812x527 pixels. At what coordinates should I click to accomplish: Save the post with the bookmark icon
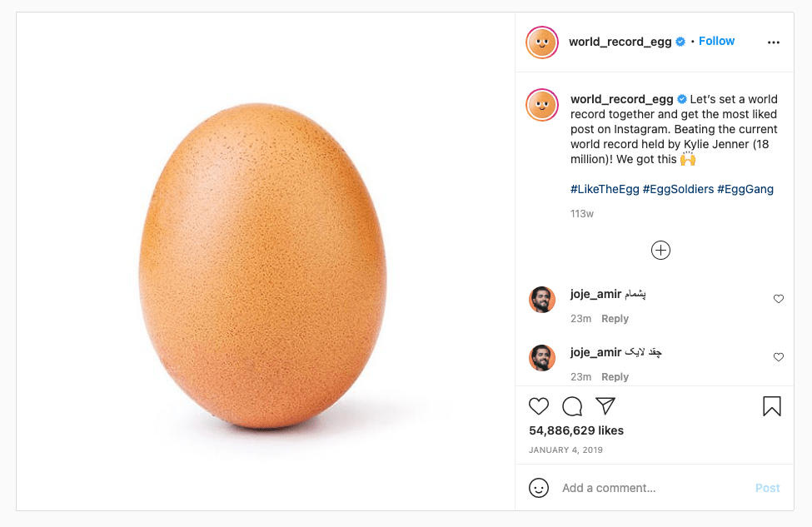[772, 407]
